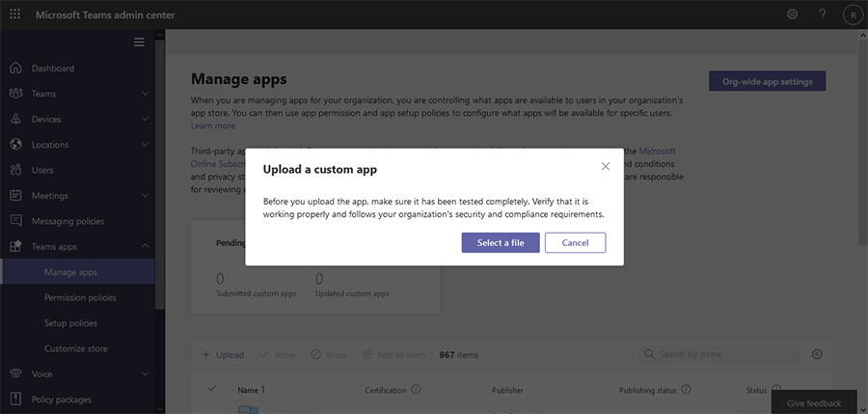Open settings gear in top bar
868x414 pixels.
[x=792, y=14]
